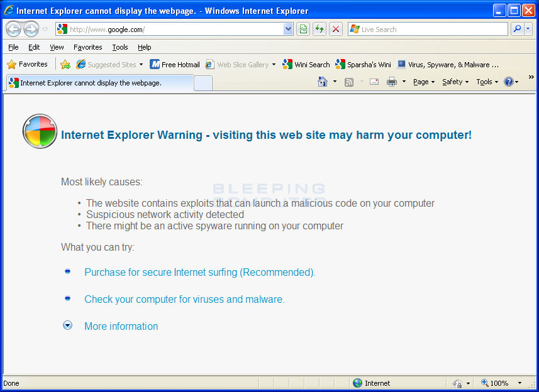Click the Protected Mode lock icon in status bar
Screen dimensions: 539x392
tap(457, 383)
